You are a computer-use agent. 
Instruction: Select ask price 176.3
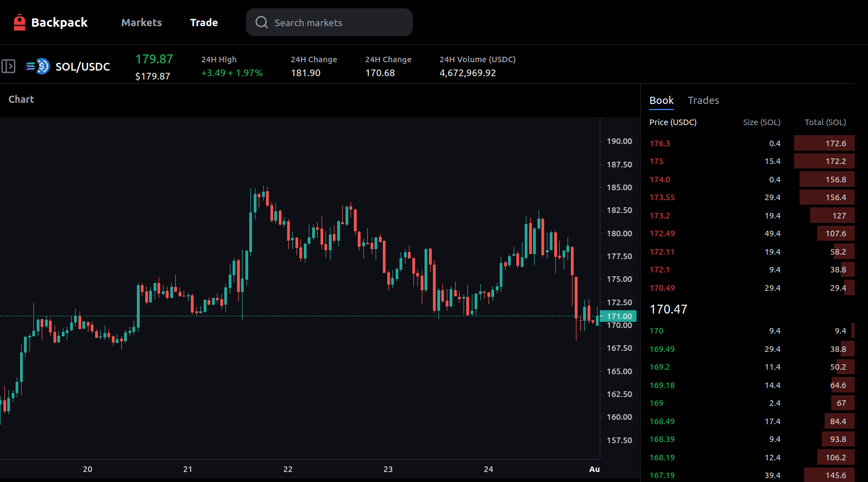click(659, 143)
